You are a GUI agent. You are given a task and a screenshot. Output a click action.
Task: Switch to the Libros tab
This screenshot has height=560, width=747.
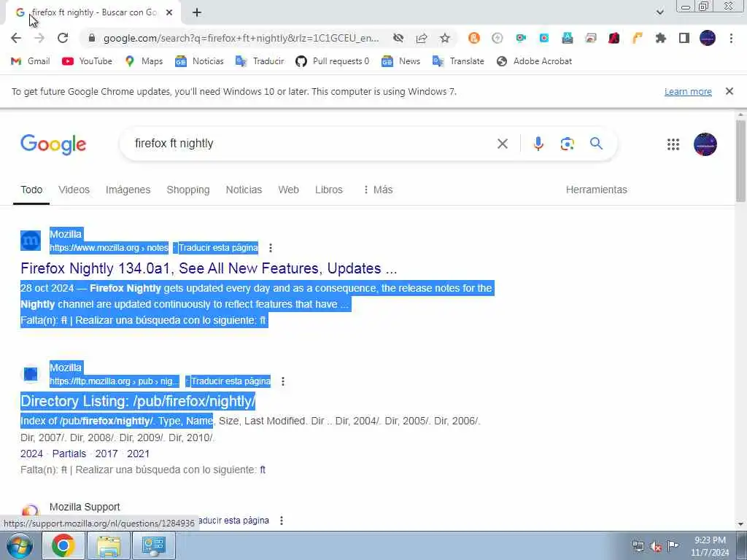coord(329,190)
